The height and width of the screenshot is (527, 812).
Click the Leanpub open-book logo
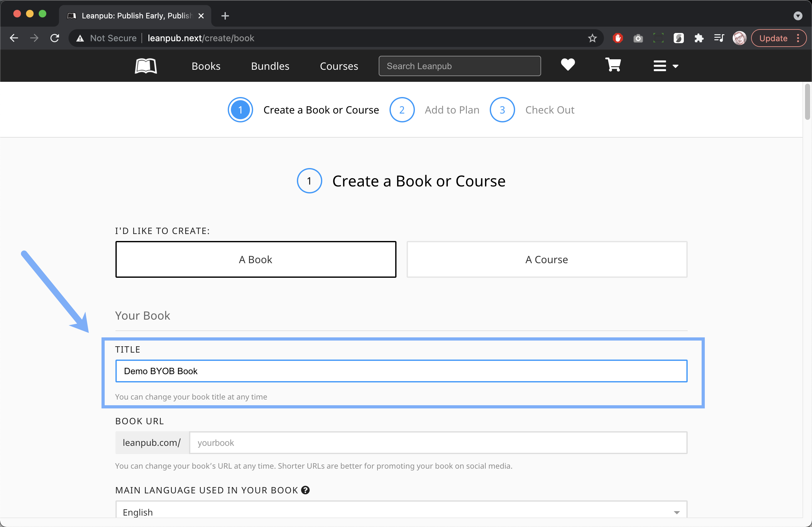(146, 66)
